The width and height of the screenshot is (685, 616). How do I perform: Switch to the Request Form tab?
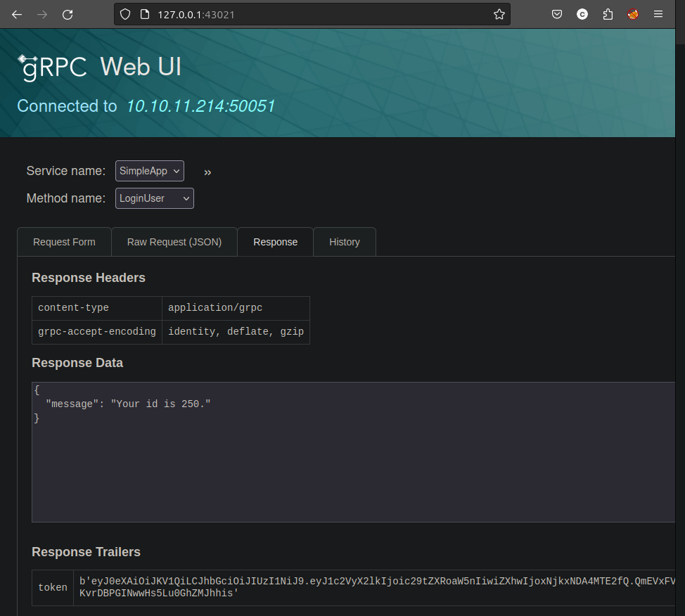point(64,242)
